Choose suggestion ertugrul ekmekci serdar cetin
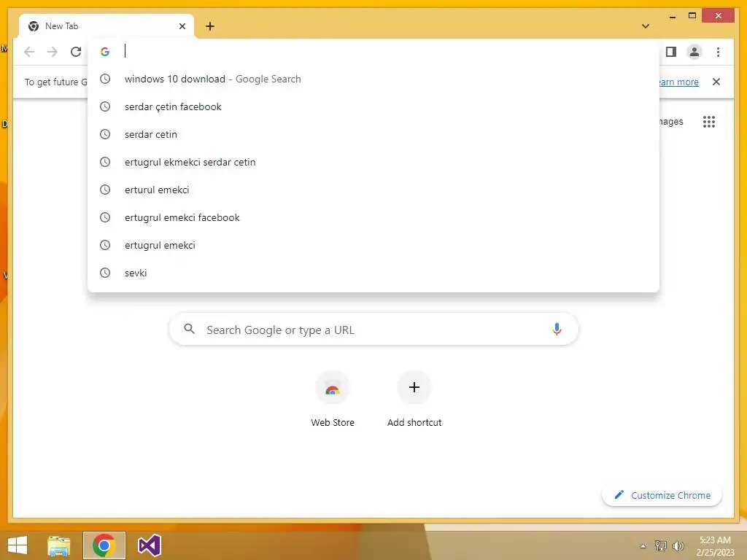 point(373,162)
